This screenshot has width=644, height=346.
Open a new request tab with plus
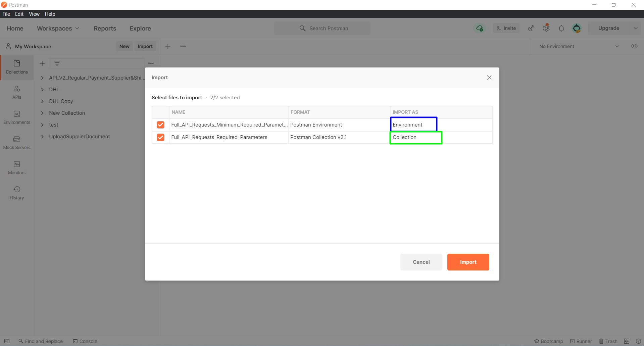pos(168,46)
